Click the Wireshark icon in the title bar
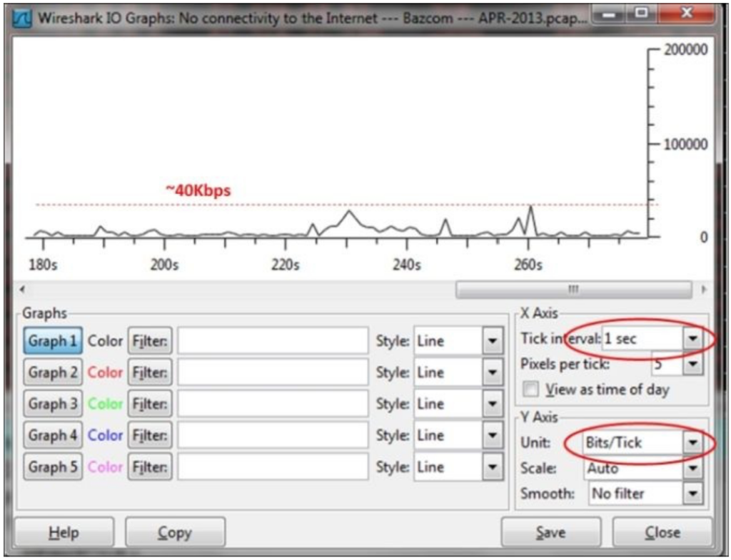Viewport: 731px width, 560px height. (21, 19)
